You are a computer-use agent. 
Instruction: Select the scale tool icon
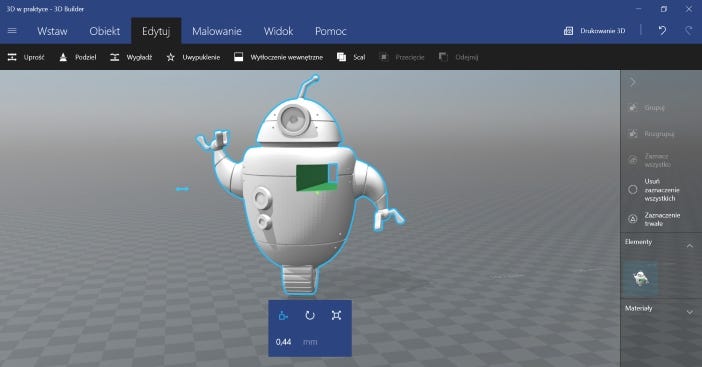tap(336, 316)
